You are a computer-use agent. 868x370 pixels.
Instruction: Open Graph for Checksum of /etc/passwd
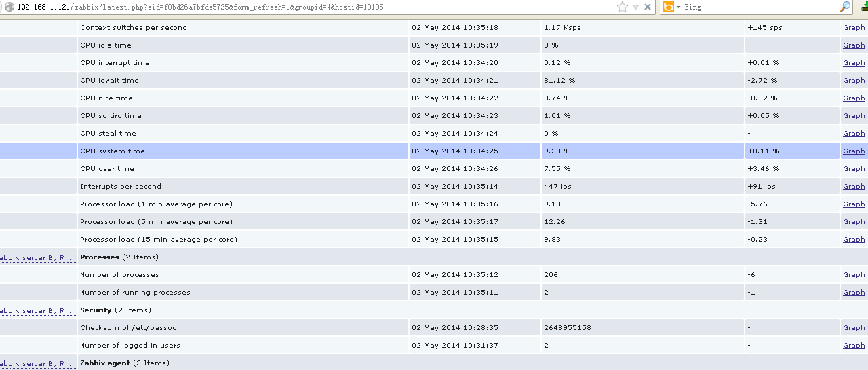pos(854,328)
